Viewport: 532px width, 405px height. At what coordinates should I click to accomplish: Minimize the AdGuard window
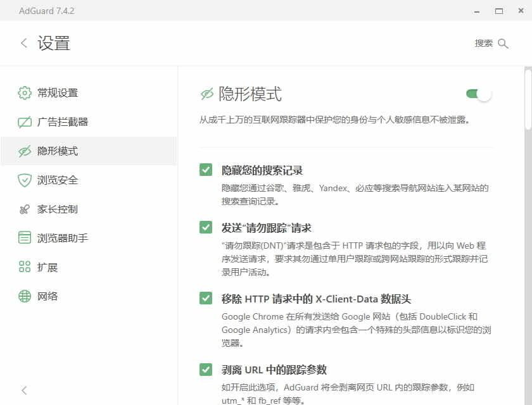coord(477,11)
